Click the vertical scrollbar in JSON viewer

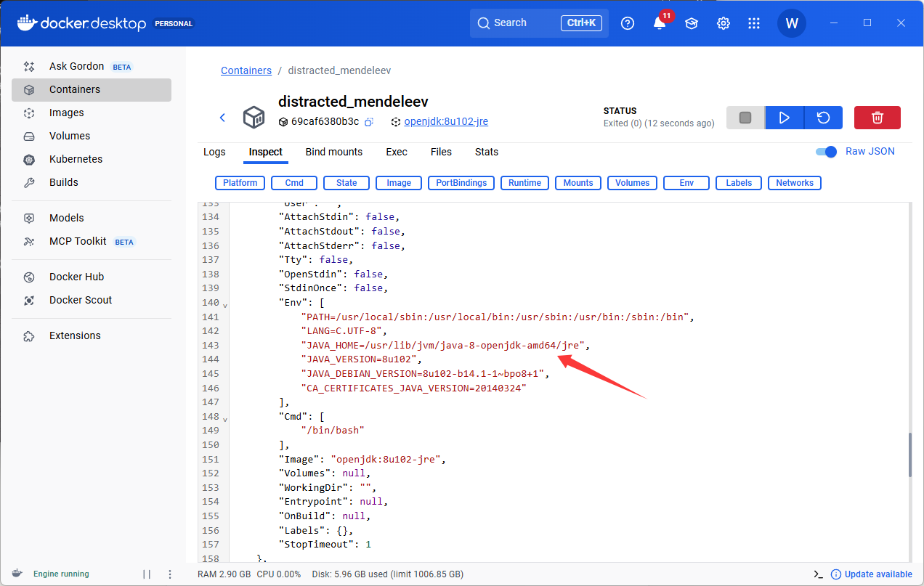pos(908,455)
